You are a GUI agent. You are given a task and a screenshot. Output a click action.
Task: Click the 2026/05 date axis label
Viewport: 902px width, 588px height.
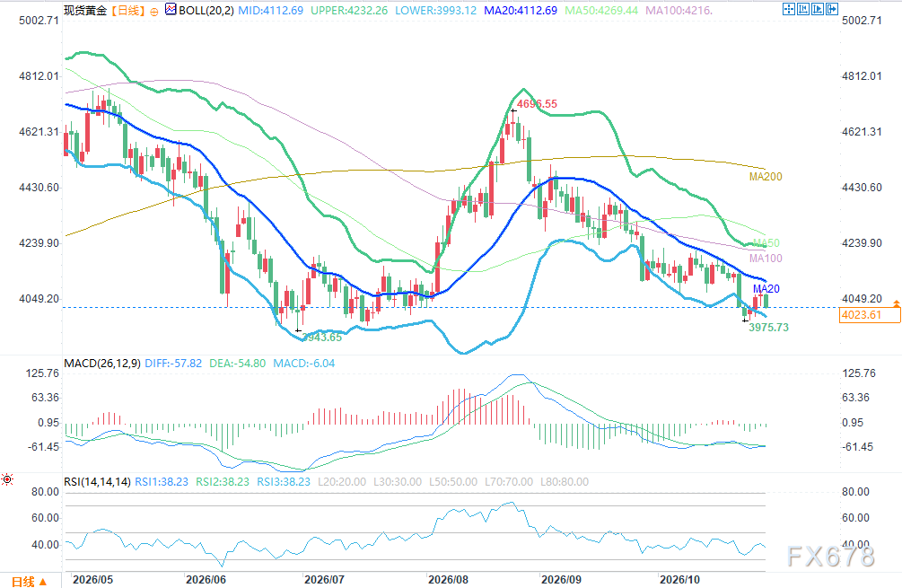(x=93, y=580)
